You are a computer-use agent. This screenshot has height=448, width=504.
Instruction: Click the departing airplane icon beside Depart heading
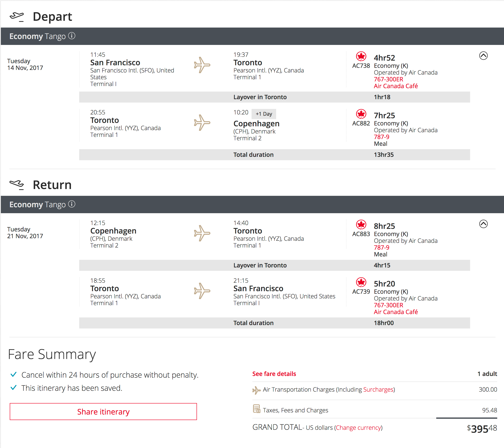[17, 17]
